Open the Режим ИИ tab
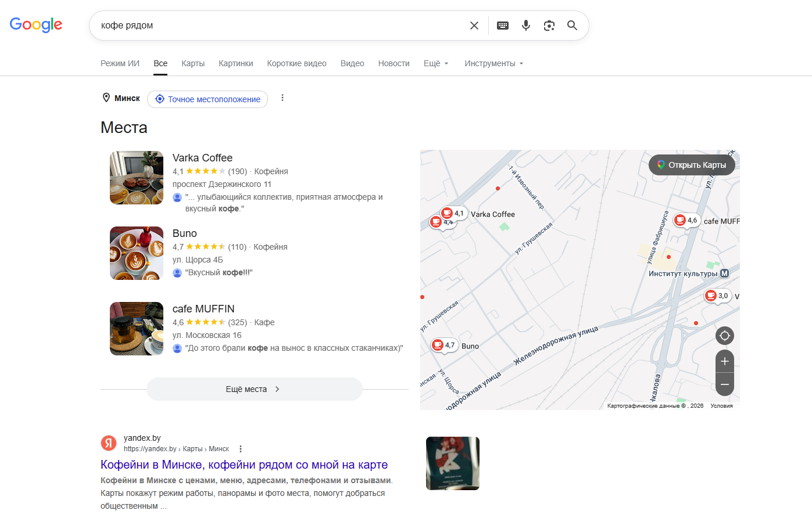This screenshot has width=812, height=518. pyautogui.click(x=120, y=63)
